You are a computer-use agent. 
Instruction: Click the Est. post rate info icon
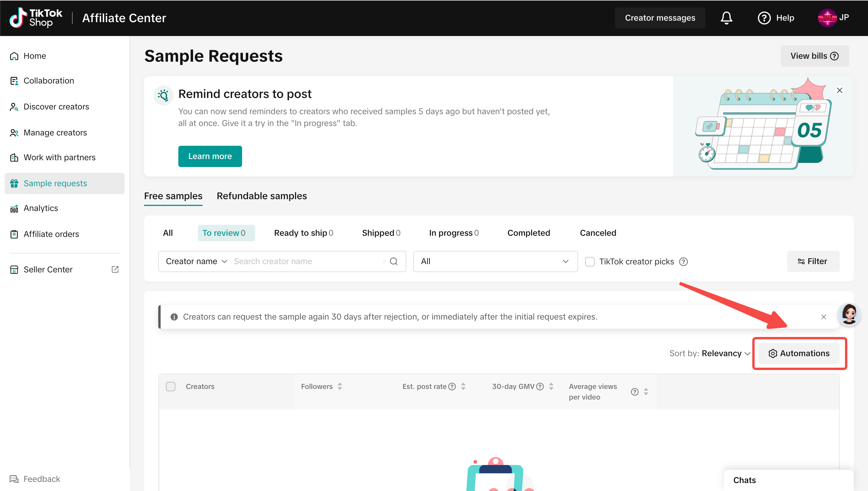point(452,387)
